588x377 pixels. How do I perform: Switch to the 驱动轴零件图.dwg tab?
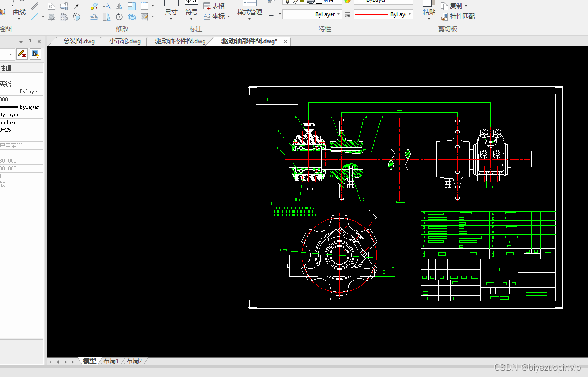180,41
